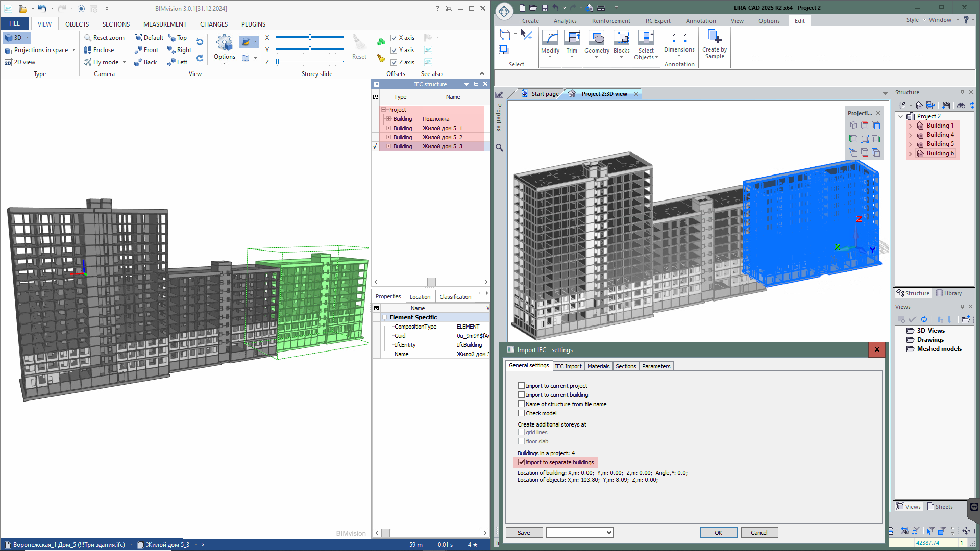Activate Fly mode camera tool
Screen dimensions: 980x551
88,62
